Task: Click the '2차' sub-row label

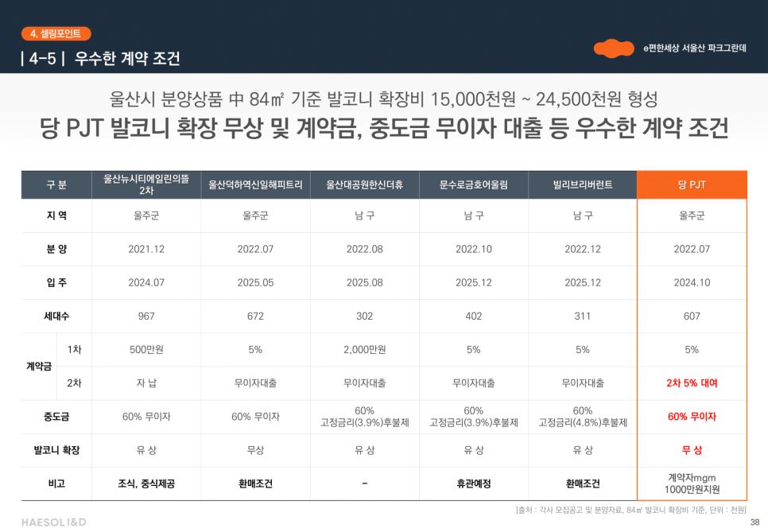Action: [x=74, y=383]
